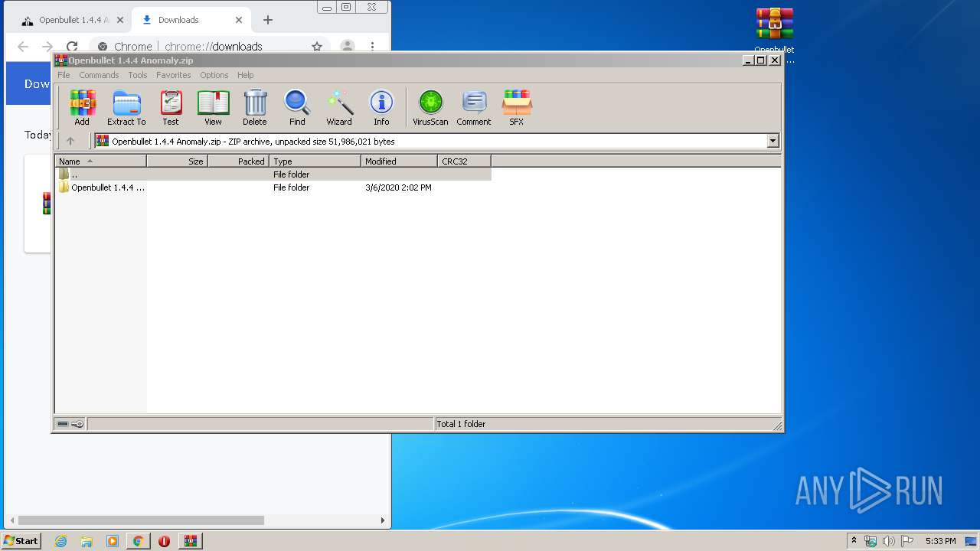Viewport: 980px width, 551px height.
Task: Open Internet Explorer from taskbar
Action: pyautogui.click(x=61, y=541)
